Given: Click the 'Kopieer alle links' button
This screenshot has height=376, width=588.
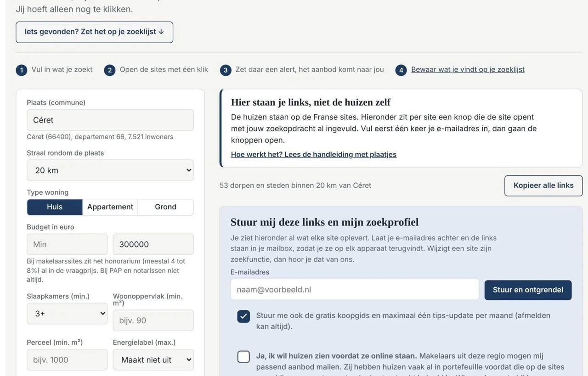Looking at the screenshot, I should 543,185.
